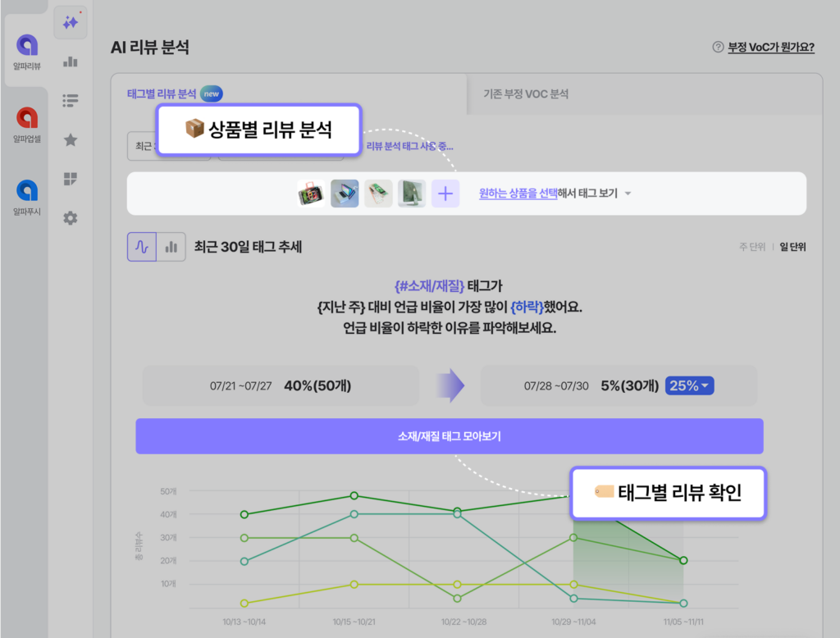Screen dimensions: 840x638
Task: Click the plus icon to add a product
Action: coord(445,194)
